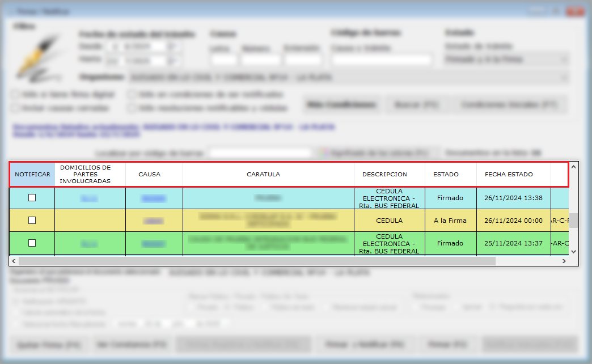The width and height of the screenshot is (592, 364).
Task: Click the CARATULA column header
Action: 263,174
